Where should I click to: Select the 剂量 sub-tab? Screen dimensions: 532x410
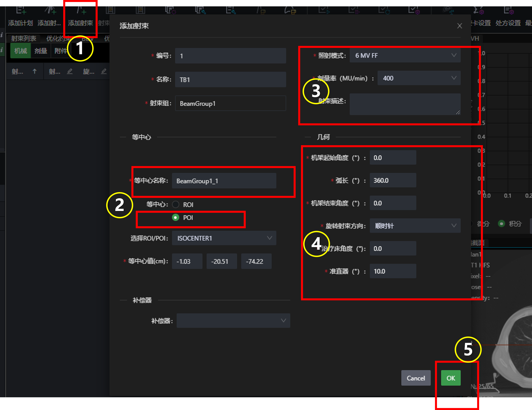click(41, 51)
